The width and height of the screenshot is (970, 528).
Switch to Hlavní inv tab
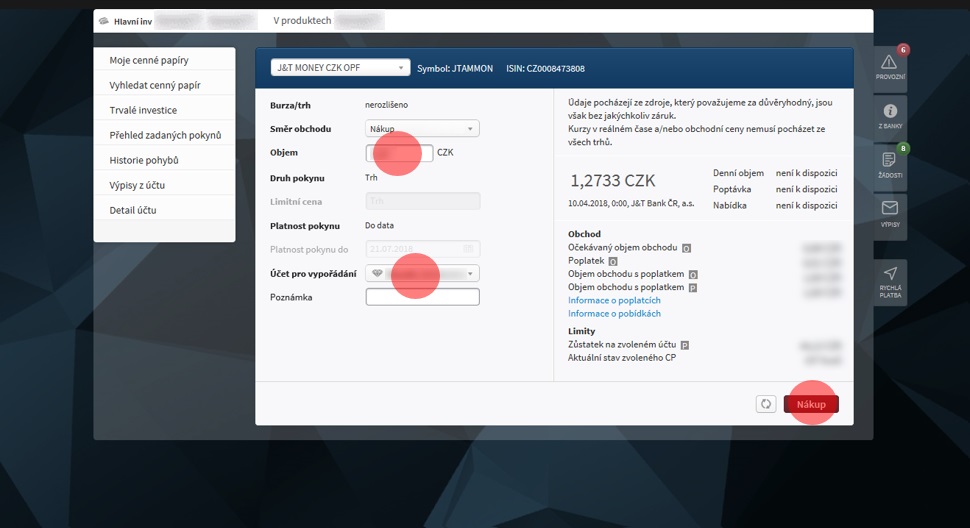tap(132, 21)
